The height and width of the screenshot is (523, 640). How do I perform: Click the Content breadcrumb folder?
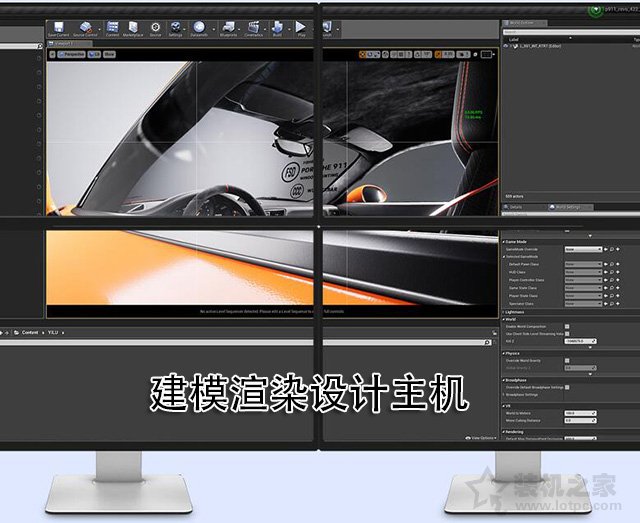pos(30,333)
